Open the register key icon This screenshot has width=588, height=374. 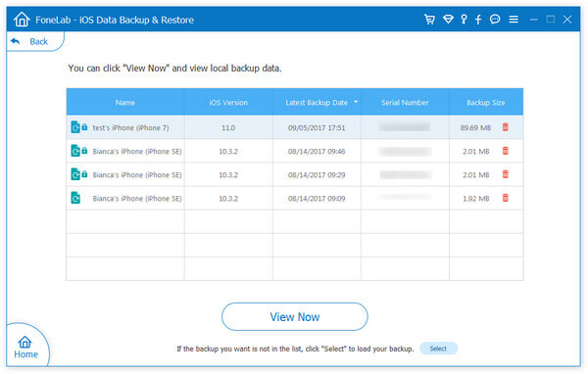(464, 20)
